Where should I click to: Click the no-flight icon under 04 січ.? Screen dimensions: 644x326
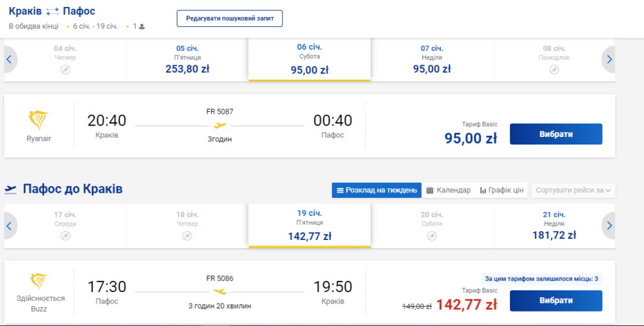tap(65, 70)
